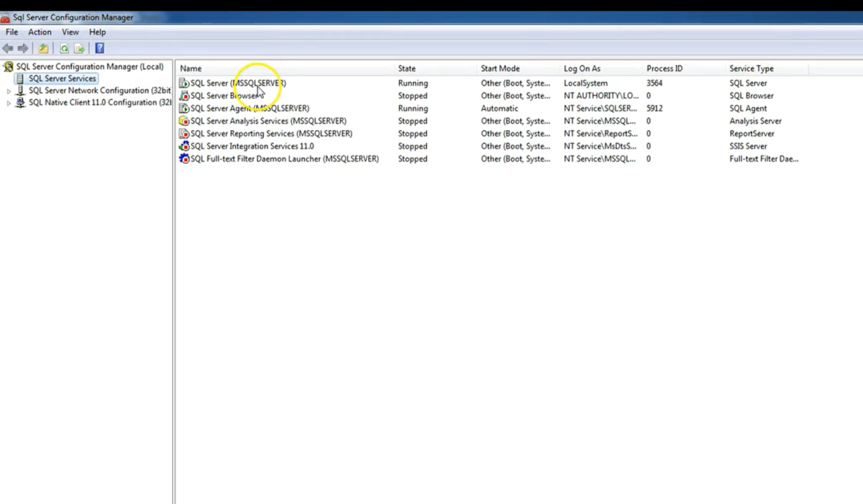
Task: Click the SQL Server (MSSQLSERVER) service icon
Action: pyautogui.click(x=184, y=83)
